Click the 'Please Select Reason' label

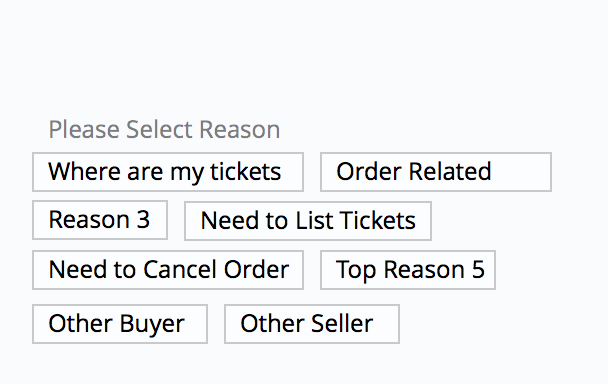click(164, 130)
